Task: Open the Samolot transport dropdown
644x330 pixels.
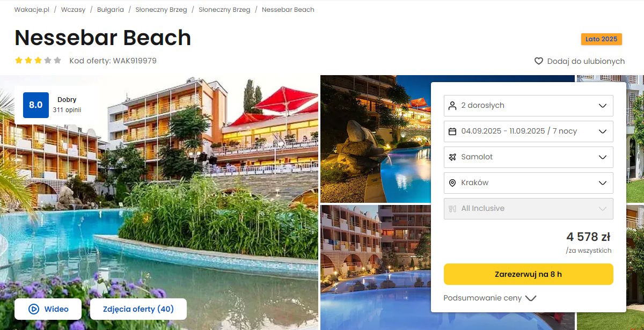Action: 529,157
